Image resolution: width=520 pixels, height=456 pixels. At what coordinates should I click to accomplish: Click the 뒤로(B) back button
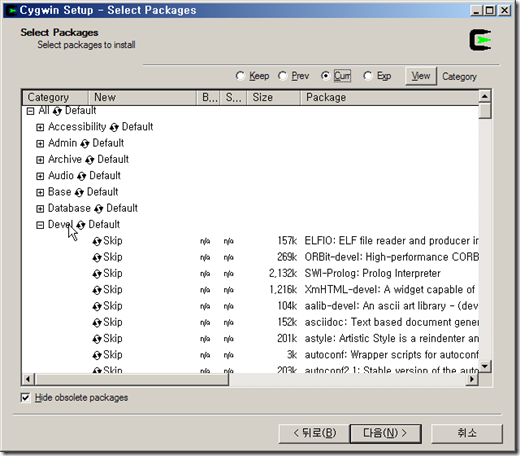[314, 433]
